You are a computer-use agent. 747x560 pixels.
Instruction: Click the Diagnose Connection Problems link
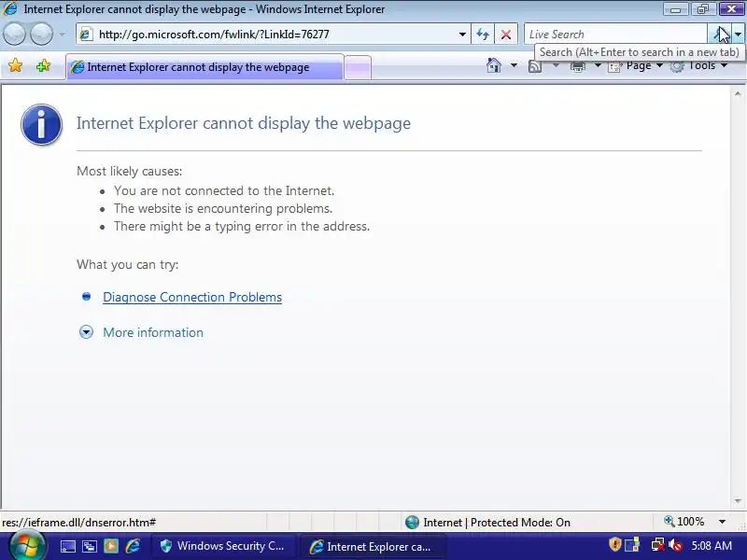pos(192,297)
